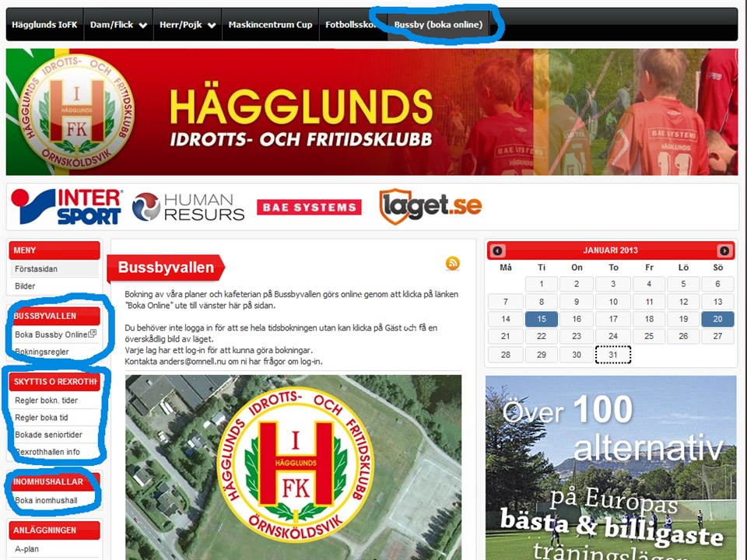This screenshot has height=560, width=747.
Task: Expand the Herr/Pojk dropdown menu
Action: tap(187, 25)
